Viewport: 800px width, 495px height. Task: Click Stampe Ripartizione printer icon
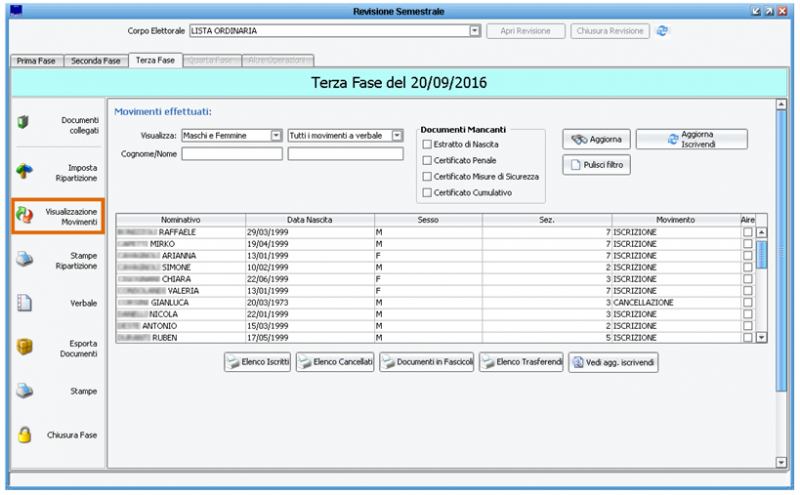click(x=24, y=261)
